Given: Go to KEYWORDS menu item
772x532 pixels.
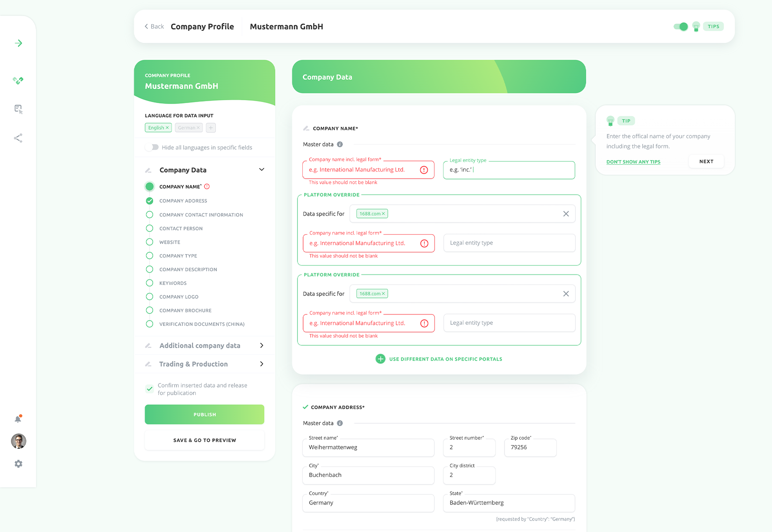Looking at the screenshot, I should (173, 283).
